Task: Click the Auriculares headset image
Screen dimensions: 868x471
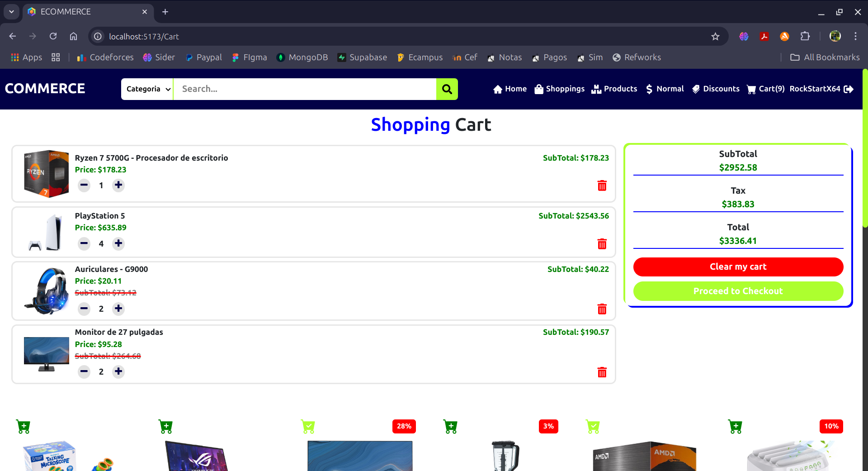Action: coord(47,291)
